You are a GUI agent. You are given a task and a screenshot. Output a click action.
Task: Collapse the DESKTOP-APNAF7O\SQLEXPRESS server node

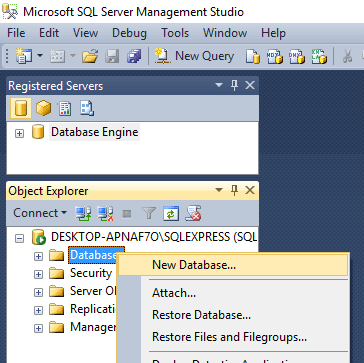(20, 239)
